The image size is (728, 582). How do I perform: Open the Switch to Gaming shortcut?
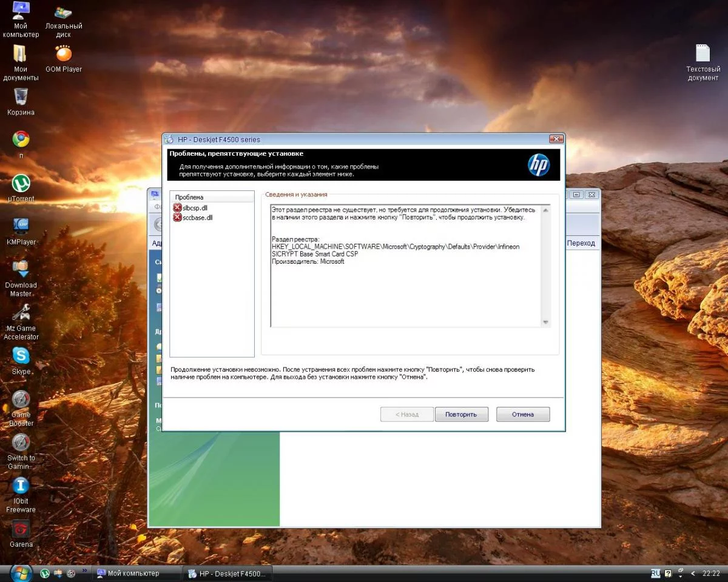tap(21, 451)
